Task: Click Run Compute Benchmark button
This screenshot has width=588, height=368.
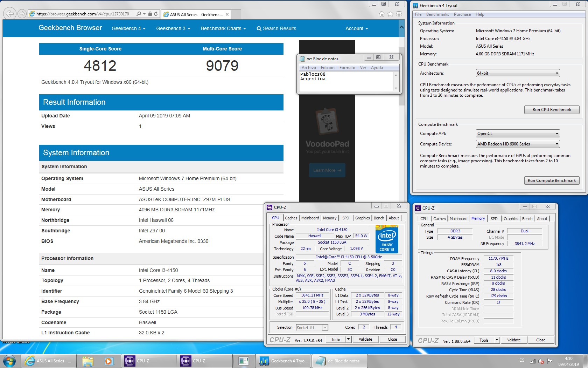Action: point(552,180)
